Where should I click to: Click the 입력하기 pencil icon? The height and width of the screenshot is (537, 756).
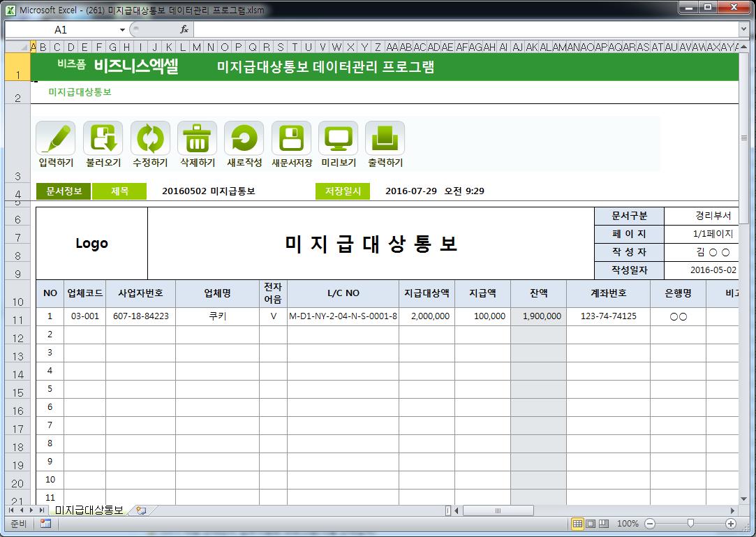point(55,138)
